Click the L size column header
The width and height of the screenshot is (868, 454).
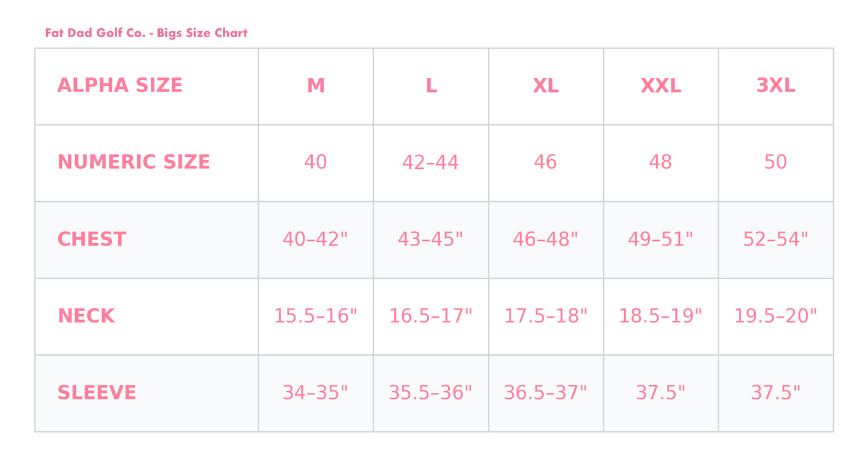click(431, 86)
